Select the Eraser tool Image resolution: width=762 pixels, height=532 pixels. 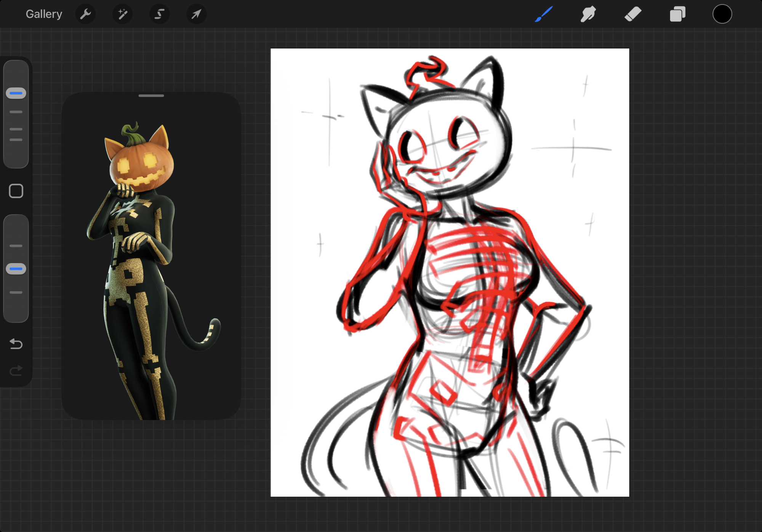(x=633, y=14)
